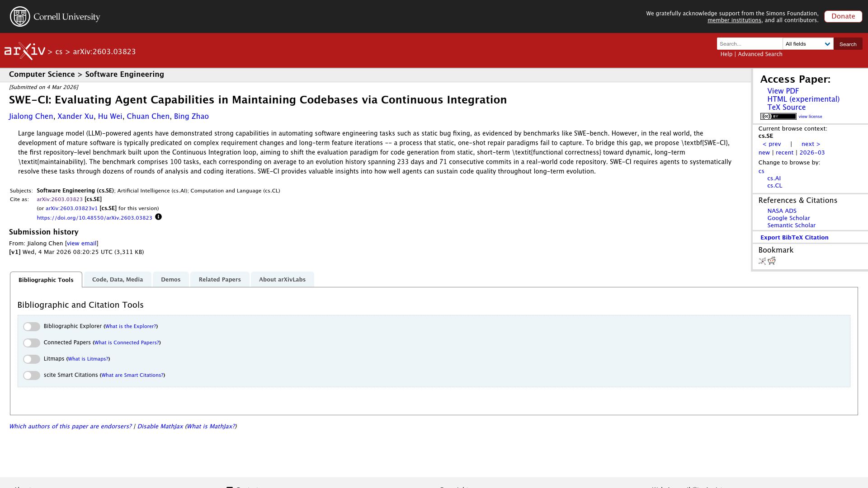
Task: Open the doi.org link
Action: tap(94, 218)
